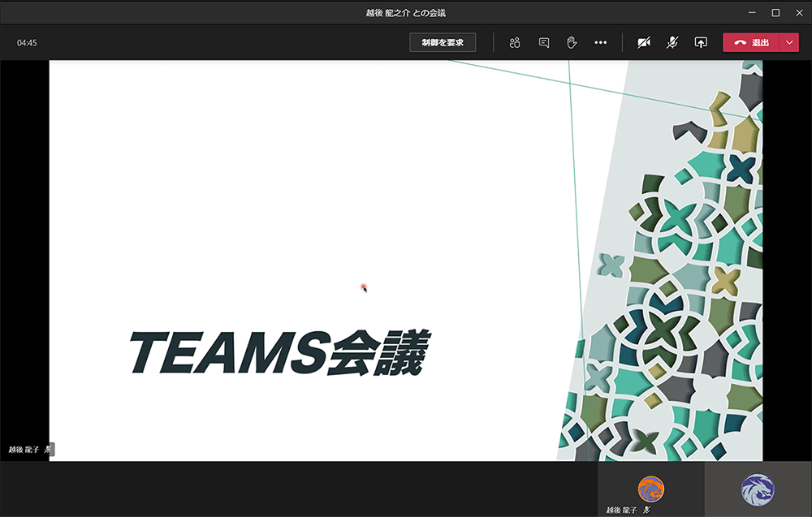The image size is (812, 517).
Task: Open the meeting chat
Action: [x=542, y=41]
